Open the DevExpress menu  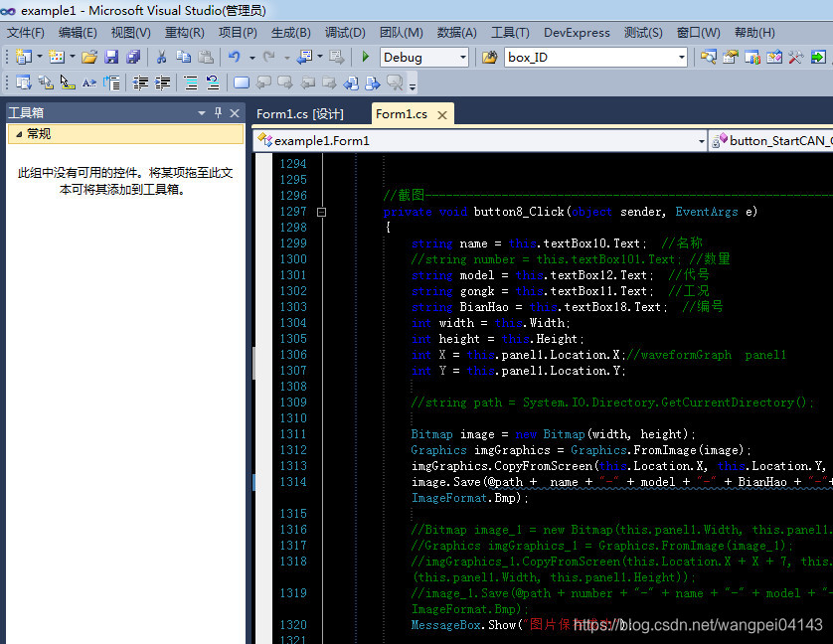(x=577, y=33)
